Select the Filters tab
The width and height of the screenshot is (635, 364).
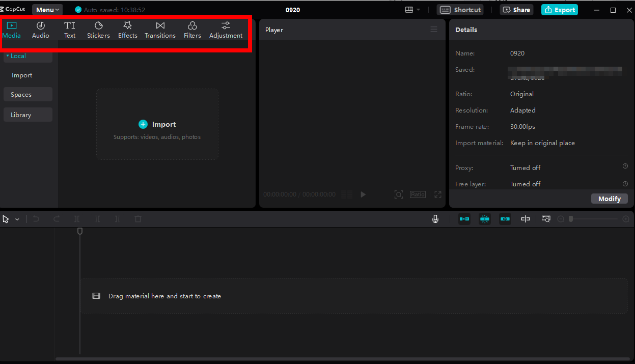tap(192, 30)
